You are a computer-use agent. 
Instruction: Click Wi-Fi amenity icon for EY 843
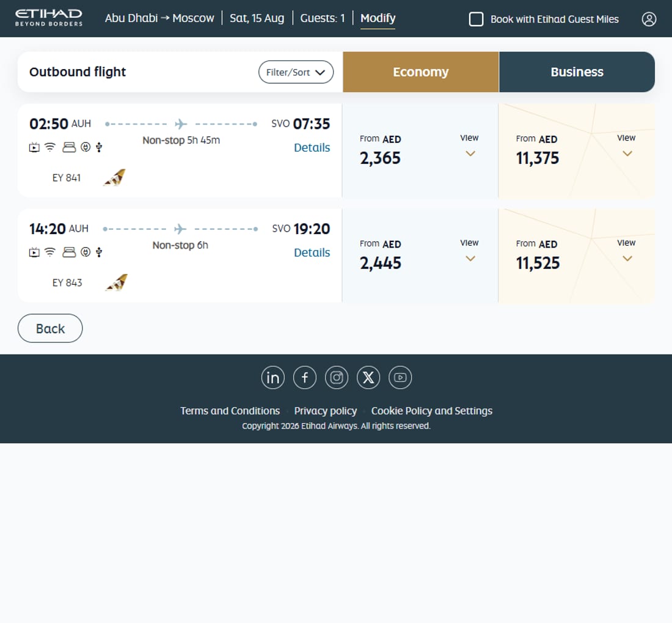pos(50,252)
